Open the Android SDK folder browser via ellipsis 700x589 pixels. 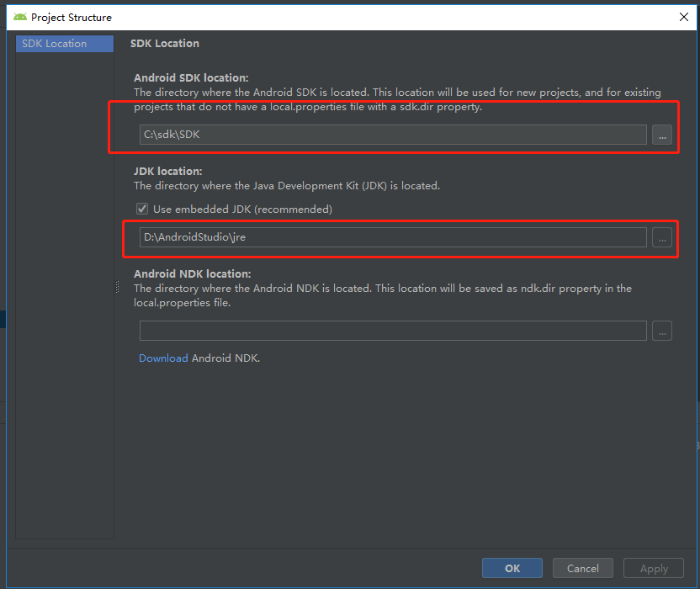point(662,134)
